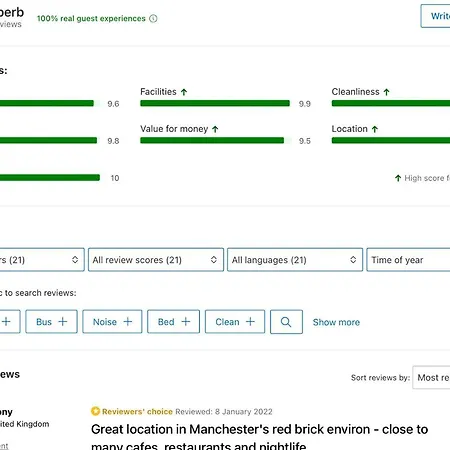Click the score value 9.8
The height and width of the screenshot is (450, 450).
click(x=113, y=141)
